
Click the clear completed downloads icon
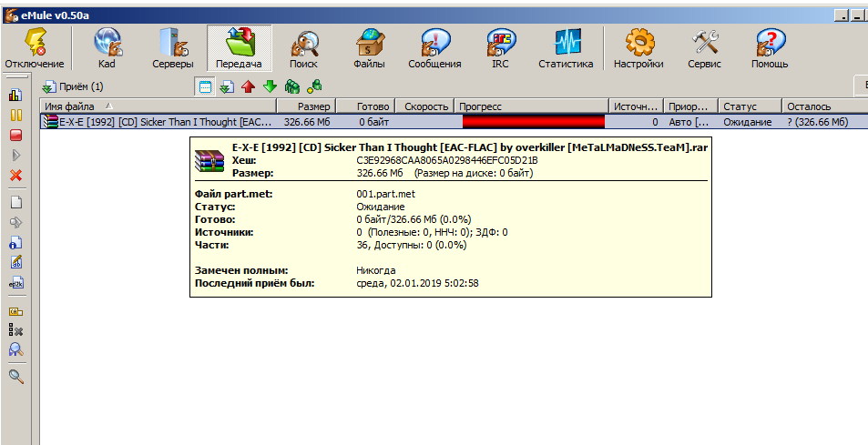coord(16,330)
